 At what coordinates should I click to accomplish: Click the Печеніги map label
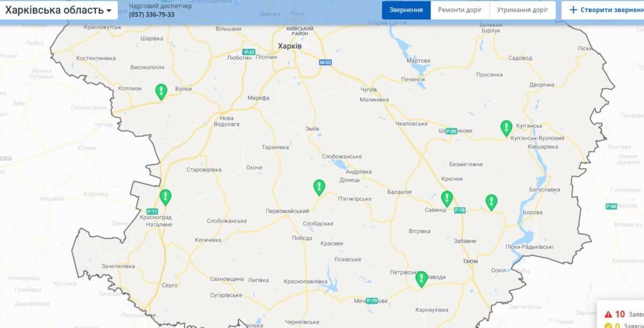click(x=413, y=79)
